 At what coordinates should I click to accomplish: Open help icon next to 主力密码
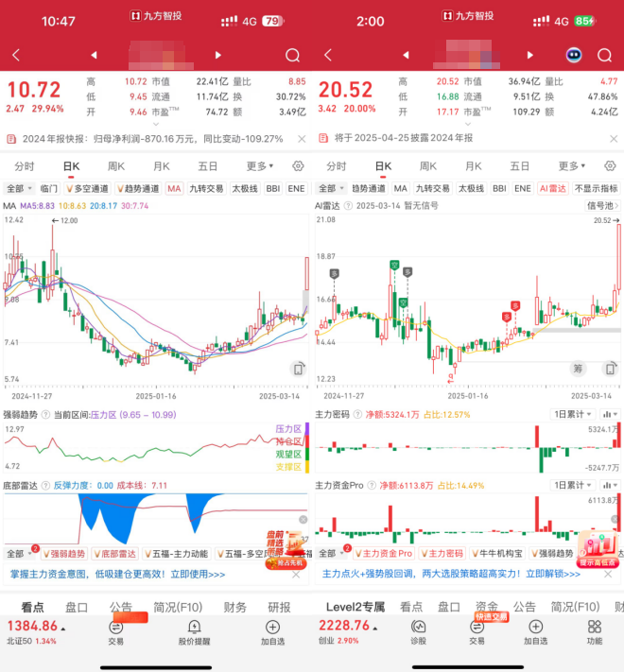point(357,414)
